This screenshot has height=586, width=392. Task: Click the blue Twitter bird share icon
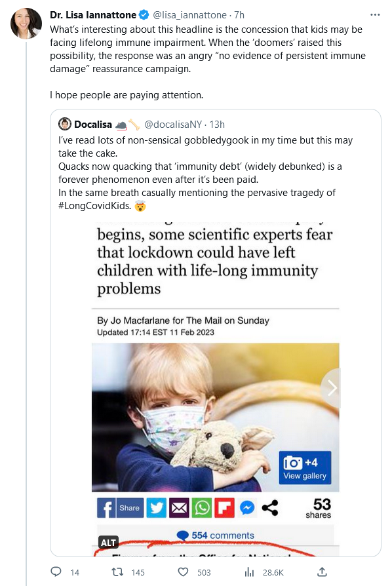point(156,508)
